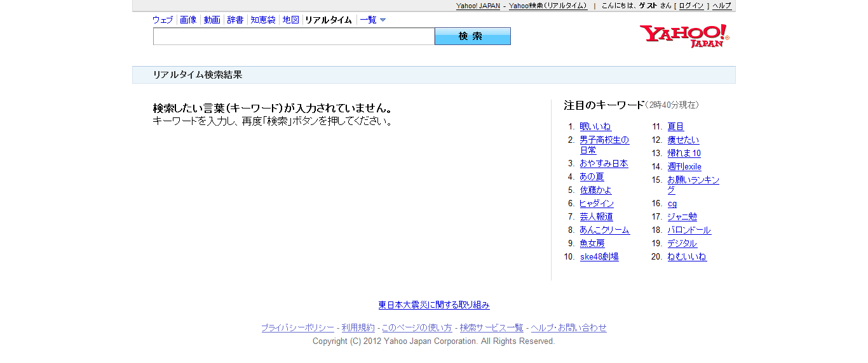
Task: Open trending keyword 眠いいね
Action: click(595, 127)
